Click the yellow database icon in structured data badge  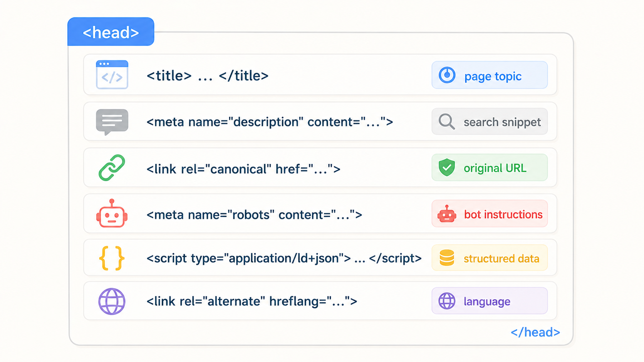tap(447, 258)
